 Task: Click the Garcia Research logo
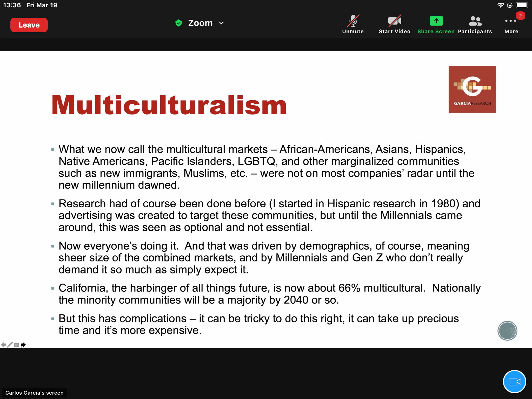(472, 89)
